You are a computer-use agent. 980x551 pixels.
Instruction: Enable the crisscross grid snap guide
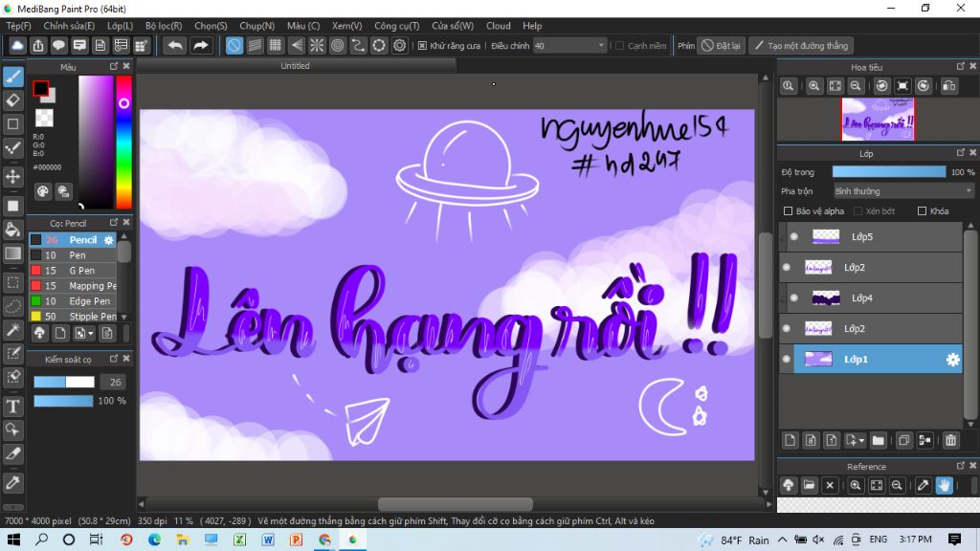pos(276,46)
